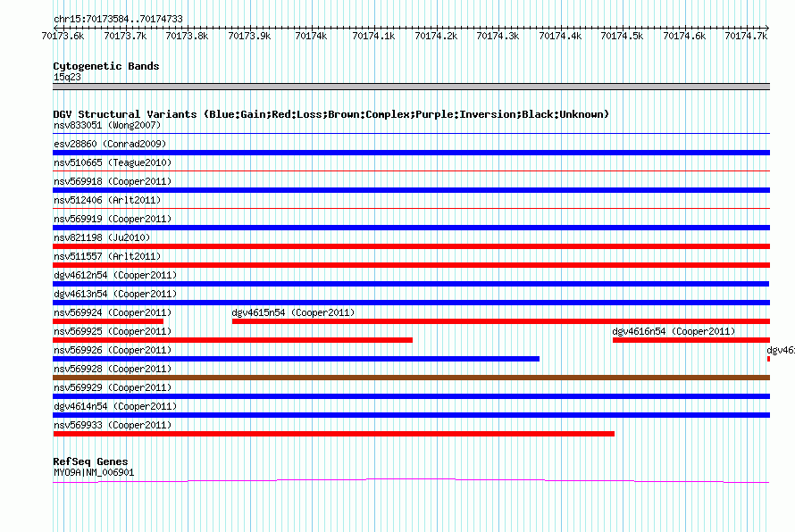Select the nsv569926 blue gain bar
Image resolution: width=795 pixels, height=532 pixels.
tap(296, 359)
